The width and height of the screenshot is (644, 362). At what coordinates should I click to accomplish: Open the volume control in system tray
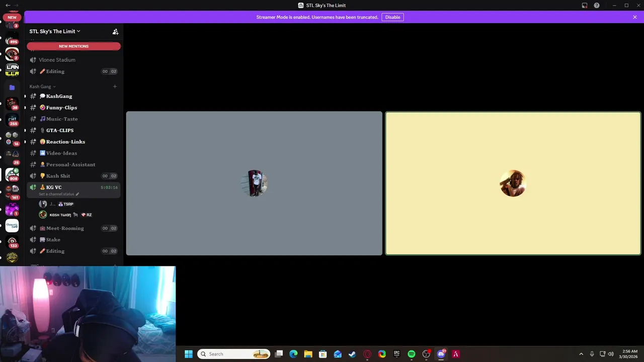[x=611, y=354]
